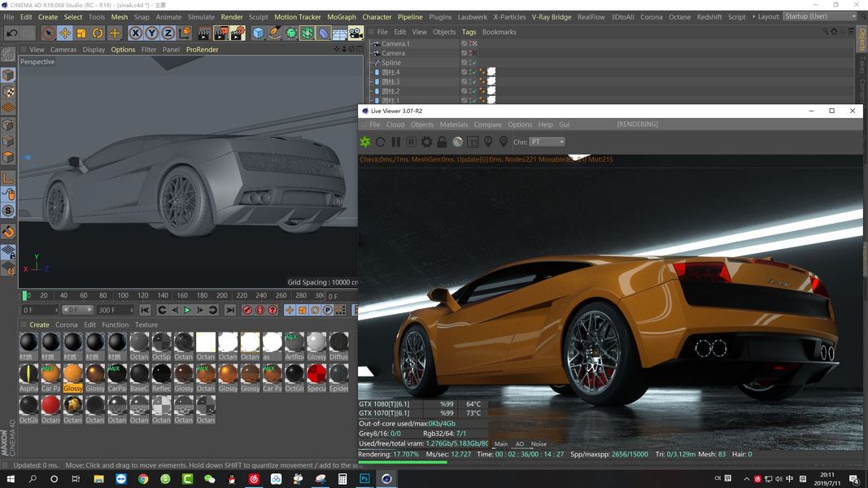
Task: Open the viewport Options menu
Action: point(123,50)
